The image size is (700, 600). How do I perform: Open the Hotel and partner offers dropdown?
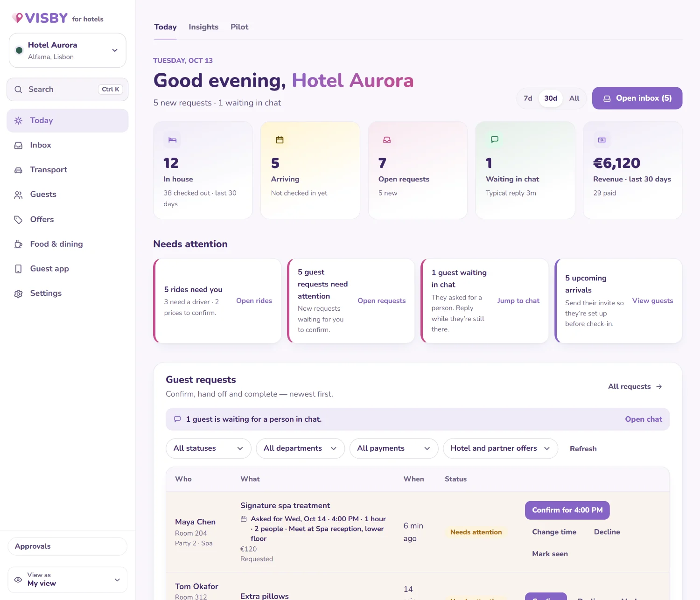click(501, 448)
